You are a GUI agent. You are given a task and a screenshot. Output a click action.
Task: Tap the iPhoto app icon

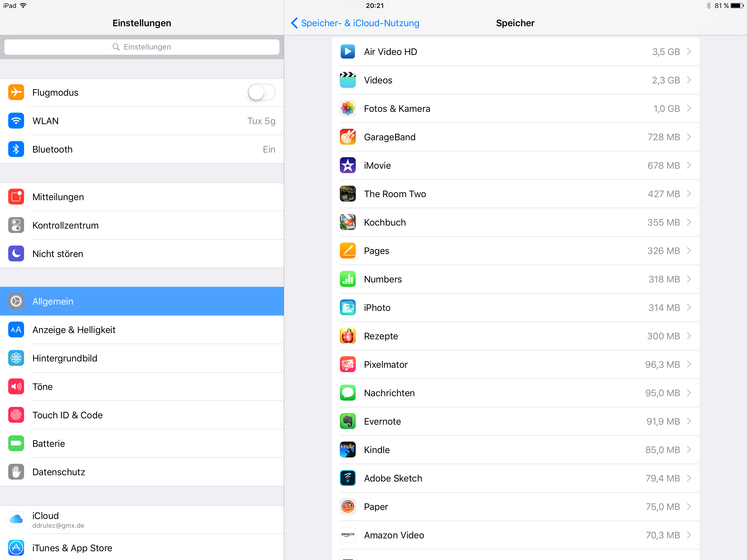click(x=348, y=308)
